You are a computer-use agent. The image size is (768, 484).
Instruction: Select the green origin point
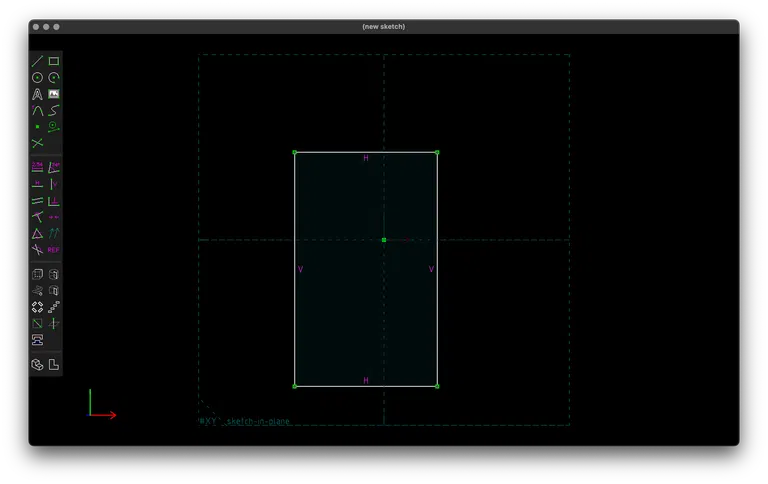tap(384, 240)
